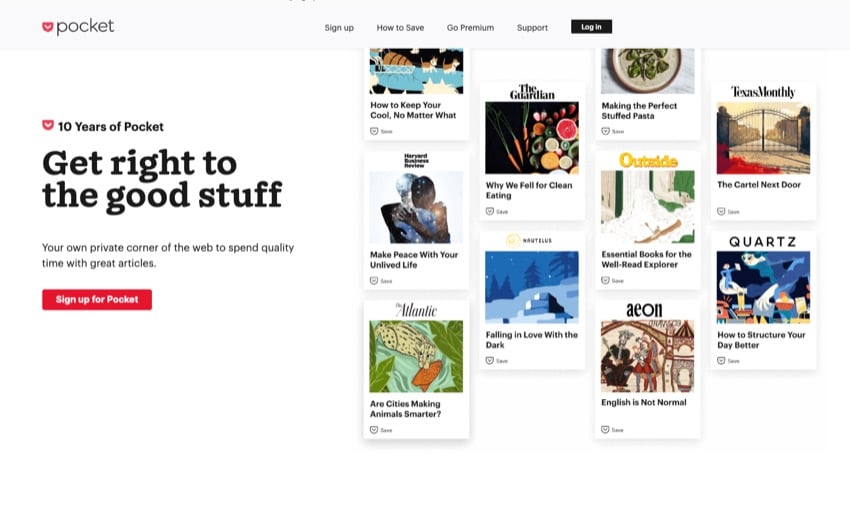This screenshot has height=521, width=850.
Task: Save the 'How to Structure Your Day Better' article
Action: coord(728,360)
